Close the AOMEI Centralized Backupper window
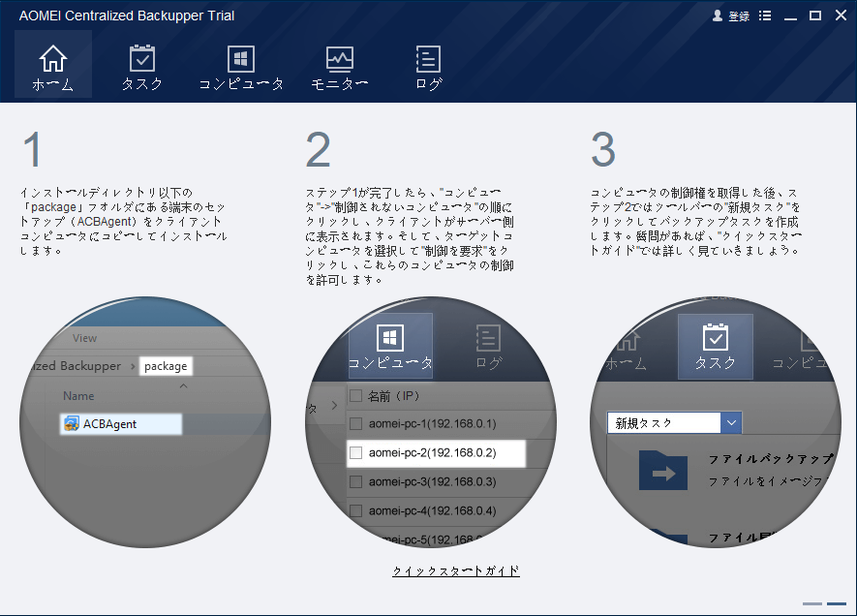Screen dimensions: 857x616 coord(841,15)
